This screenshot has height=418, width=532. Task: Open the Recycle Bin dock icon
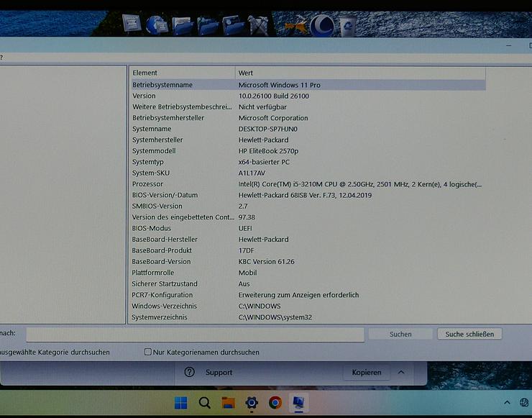click(x=347, y=25)
